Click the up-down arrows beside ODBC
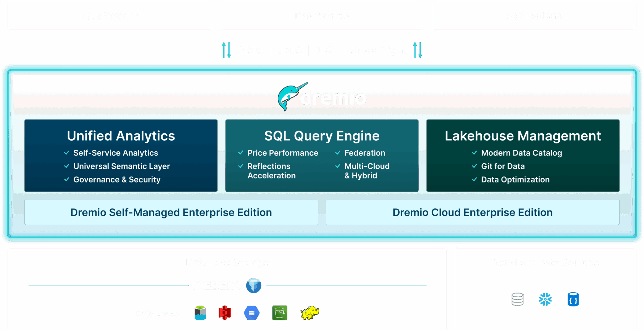644x331 pixels. pos(225,50)
